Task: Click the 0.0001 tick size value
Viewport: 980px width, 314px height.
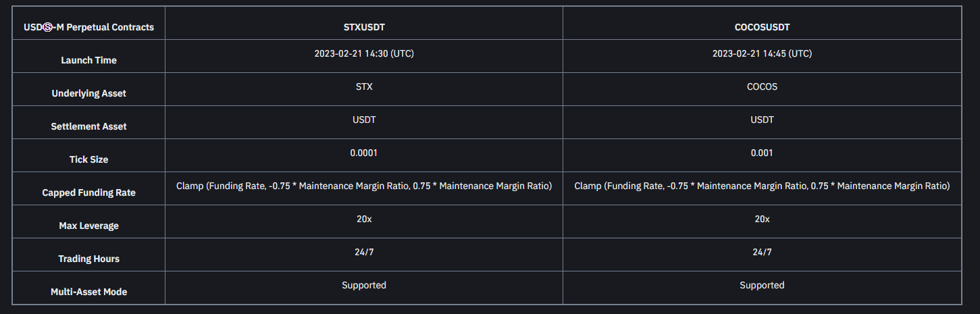Action: [364, 153]
